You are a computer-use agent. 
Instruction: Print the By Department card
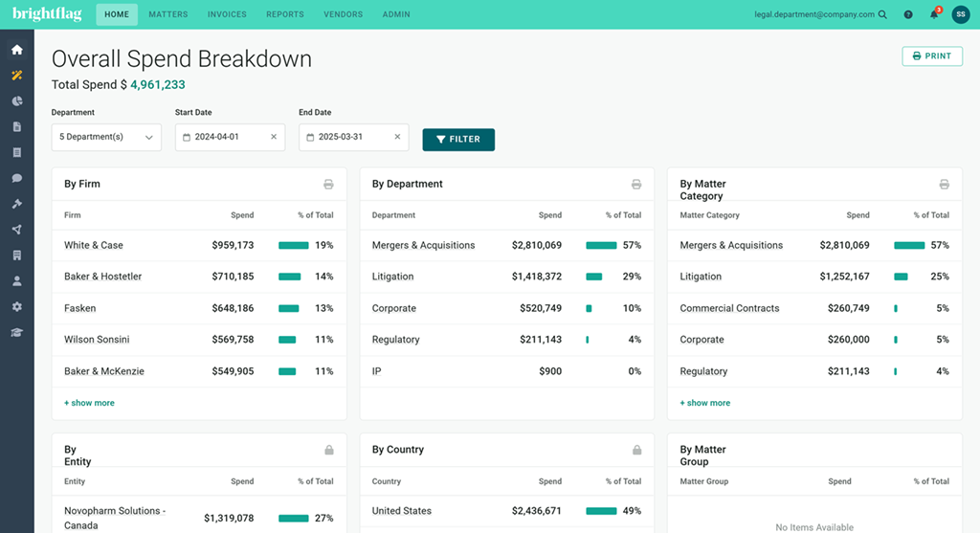[636, 184]
